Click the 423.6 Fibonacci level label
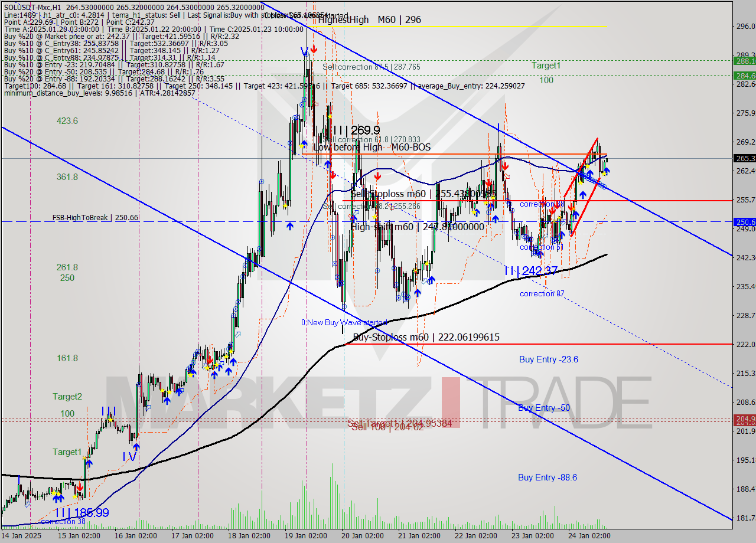 (67, 121)
